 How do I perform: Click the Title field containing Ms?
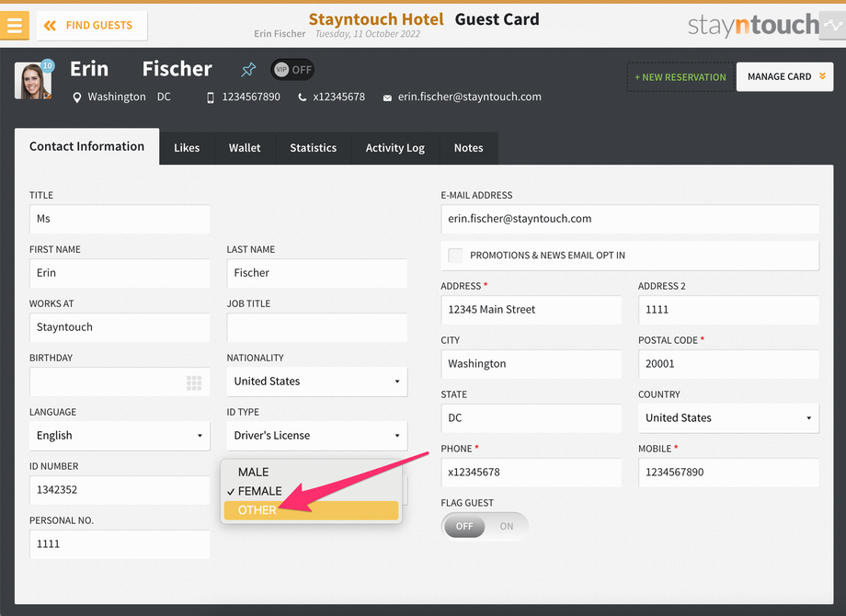pos(120,219)
